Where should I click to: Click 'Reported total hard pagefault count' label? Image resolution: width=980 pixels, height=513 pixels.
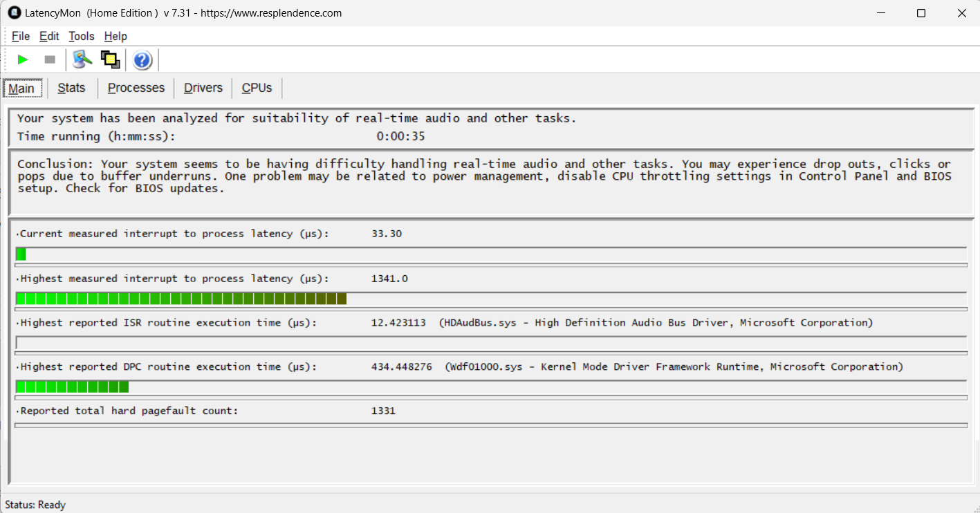129,411
